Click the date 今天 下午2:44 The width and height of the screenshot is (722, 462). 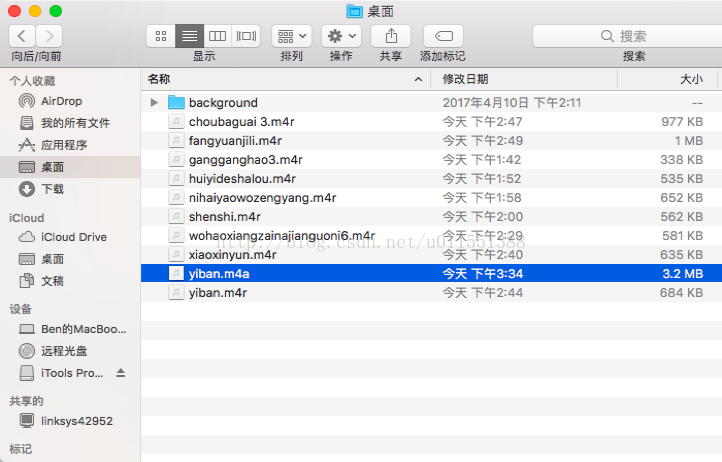point(483,292)
